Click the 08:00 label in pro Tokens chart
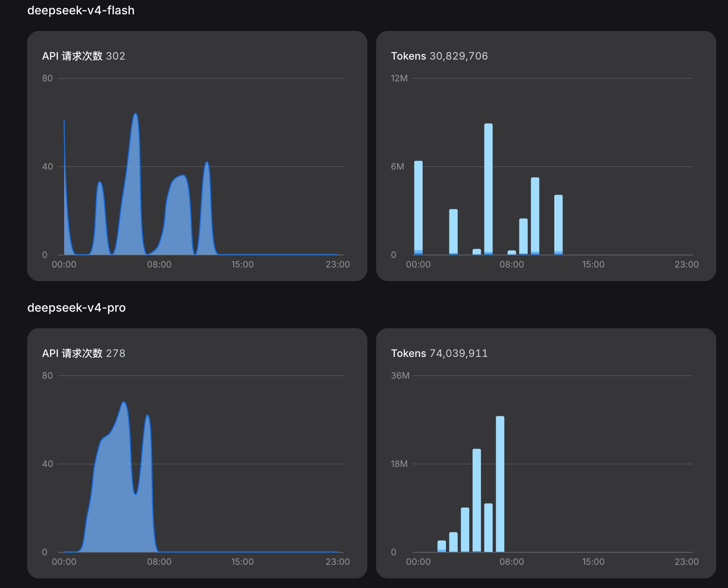 [x=512, y=562]
